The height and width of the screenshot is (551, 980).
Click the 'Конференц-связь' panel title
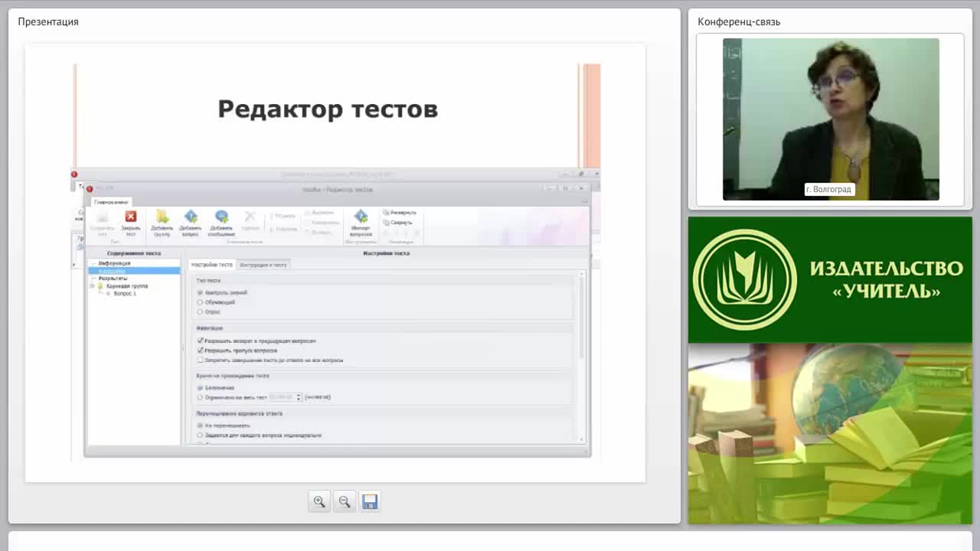pos(739,21)
